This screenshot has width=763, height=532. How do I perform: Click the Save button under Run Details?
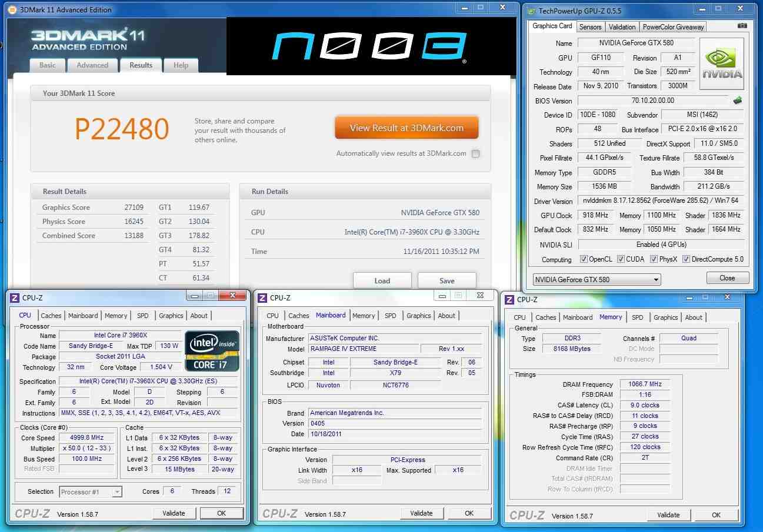[447, 280]
